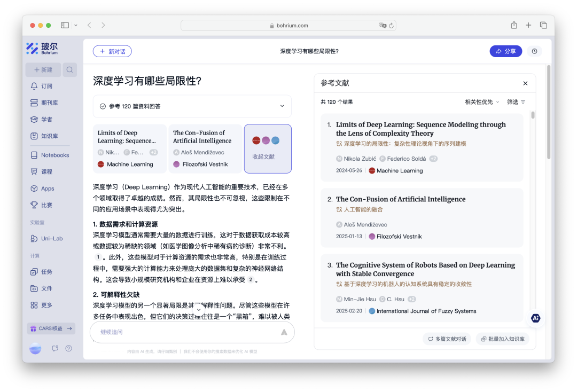Open new Safari tab plus icon
This screenshot has width=577, height=392.
coord(528,25)
